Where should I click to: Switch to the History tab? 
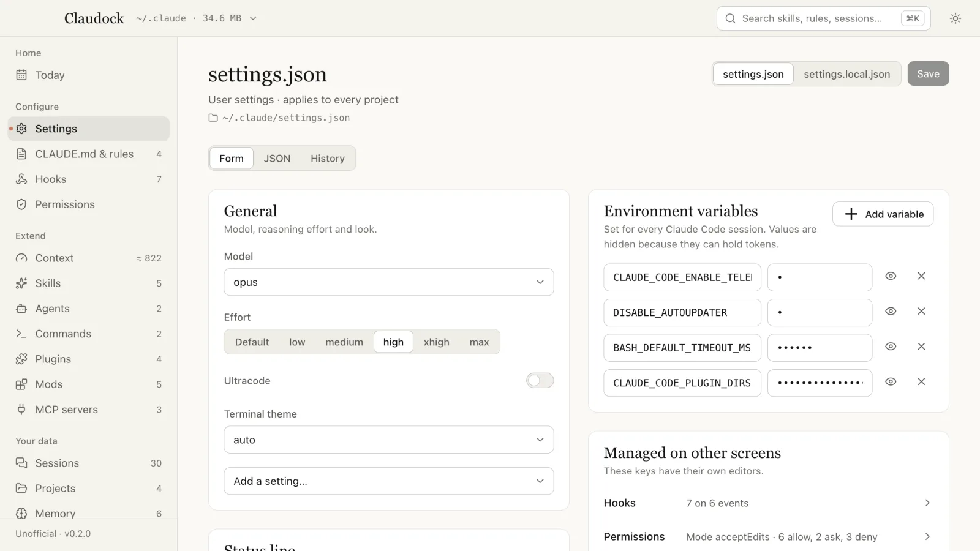pyautogui.click(x=328, y=158)
